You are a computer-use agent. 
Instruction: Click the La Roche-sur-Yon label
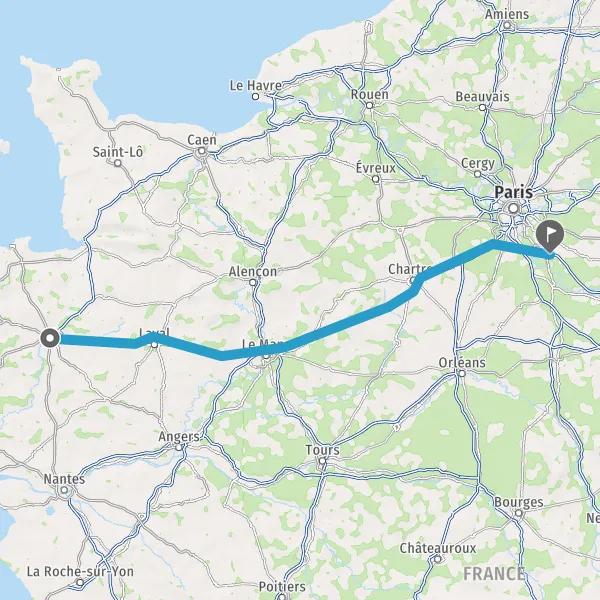[80, 571]
